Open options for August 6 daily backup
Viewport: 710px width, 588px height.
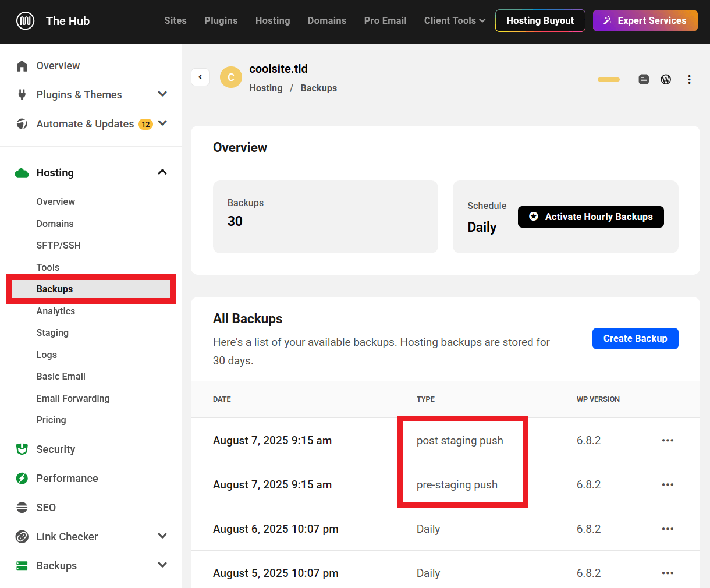pyautogui.click(x=668, y=529)
